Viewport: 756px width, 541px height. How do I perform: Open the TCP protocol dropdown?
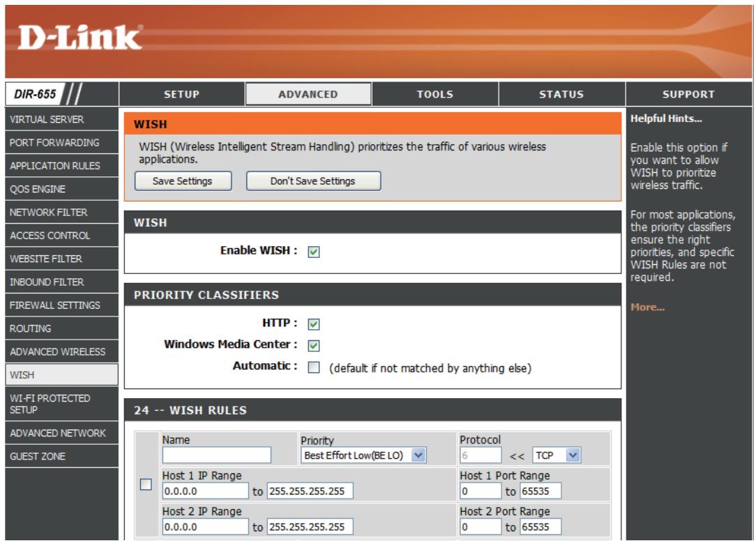coord(557,455)
